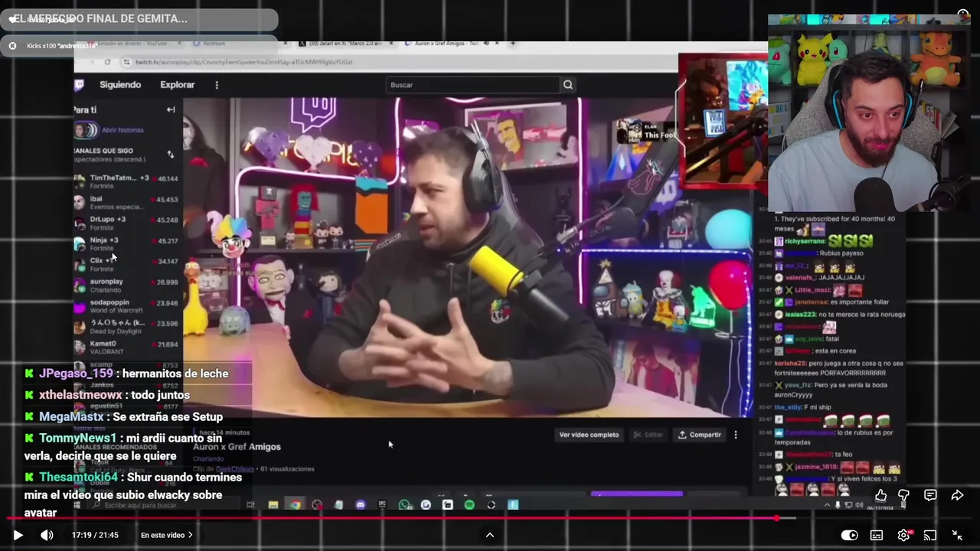The width and height of the screenshot is (980, 551).
Task: Open WhatsApp from the recorded taskbar
Action: [x=404, y=505]
